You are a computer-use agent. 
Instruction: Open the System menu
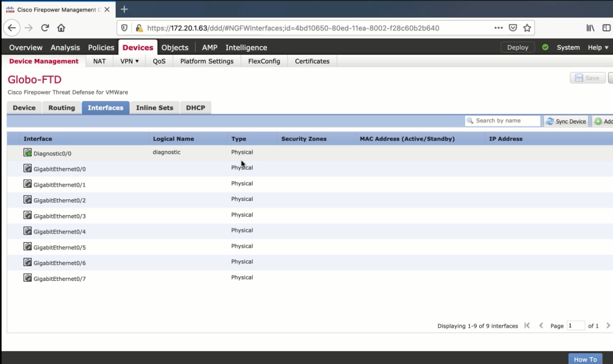click(x=568, y=48)
